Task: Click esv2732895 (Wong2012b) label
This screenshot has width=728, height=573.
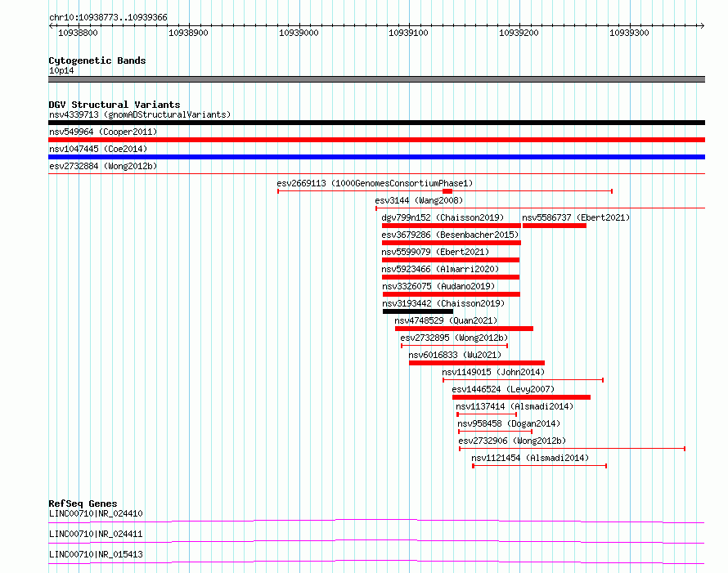Action: coord(454,338)
